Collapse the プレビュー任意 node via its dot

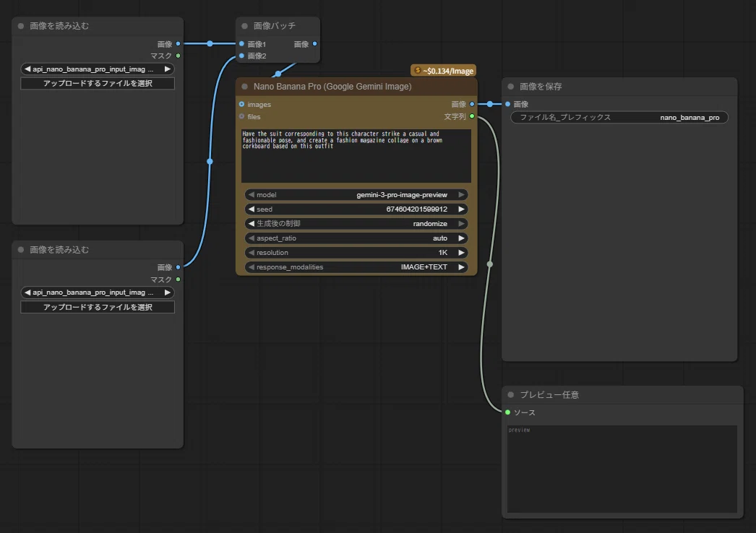(510, 394)
